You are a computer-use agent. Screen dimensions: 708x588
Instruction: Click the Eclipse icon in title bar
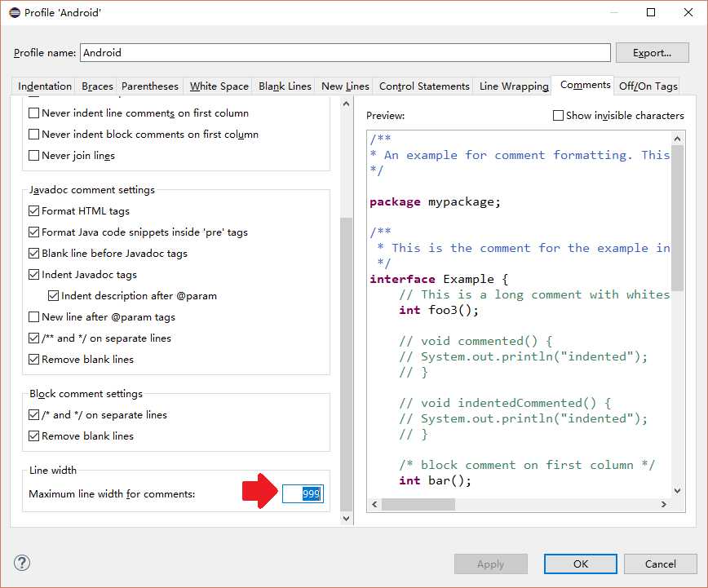tap(15, 13)
